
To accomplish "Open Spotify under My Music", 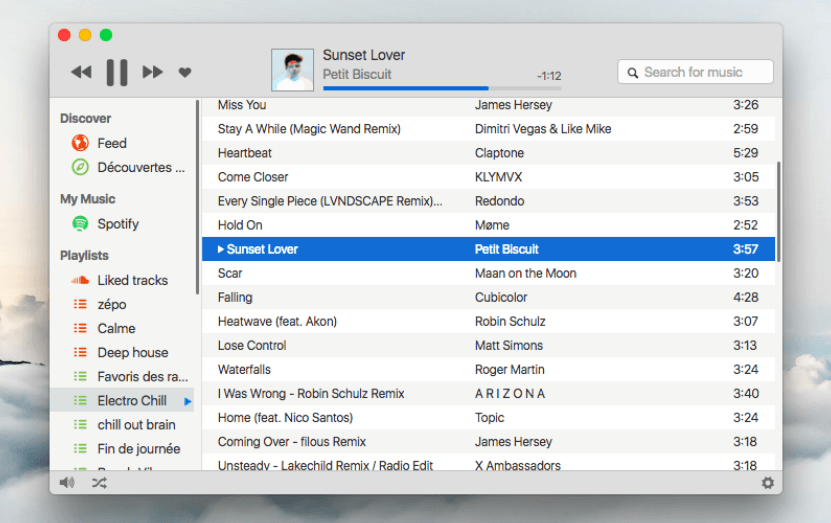I will tap(117, 224).
